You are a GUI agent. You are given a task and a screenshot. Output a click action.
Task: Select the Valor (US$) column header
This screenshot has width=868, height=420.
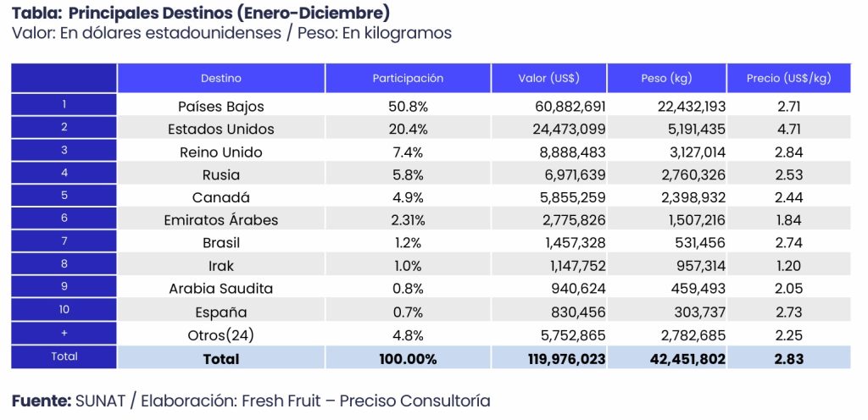(x=548, y=78)
